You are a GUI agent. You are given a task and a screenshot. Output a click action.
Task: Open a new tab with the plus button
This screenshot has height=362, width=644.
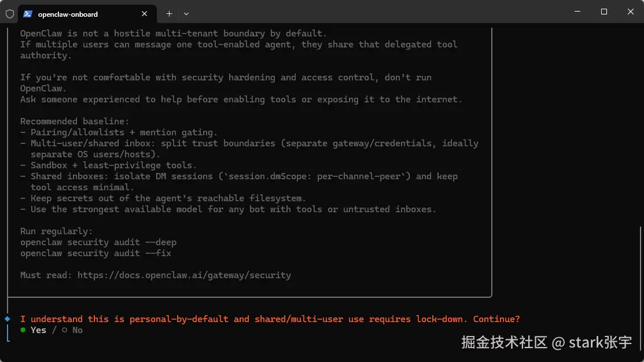coord(169,14)
